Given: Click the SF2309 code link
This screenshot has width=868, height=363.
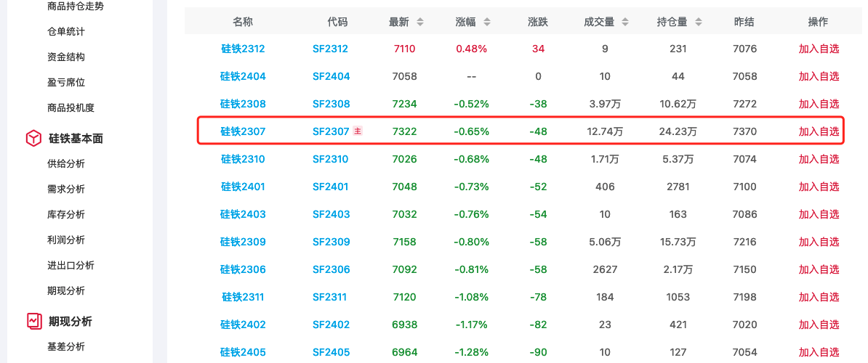Looking at the screenshot, I should coord(331,242).
